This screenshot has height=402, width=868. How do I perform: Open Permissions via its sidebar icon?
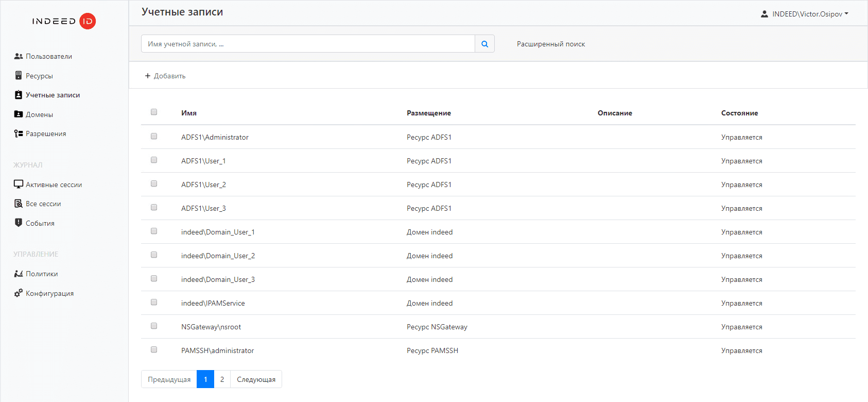[x=19, y=133]
